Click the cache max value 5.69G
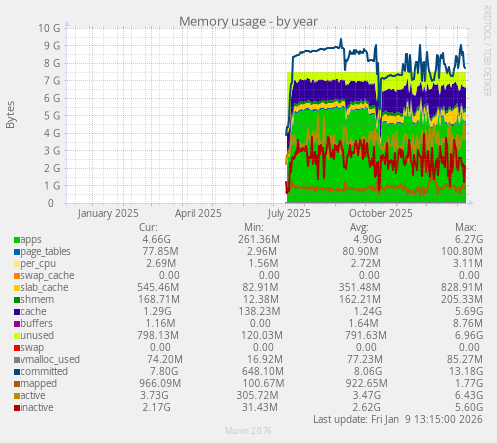 click(x=469, y=311)
